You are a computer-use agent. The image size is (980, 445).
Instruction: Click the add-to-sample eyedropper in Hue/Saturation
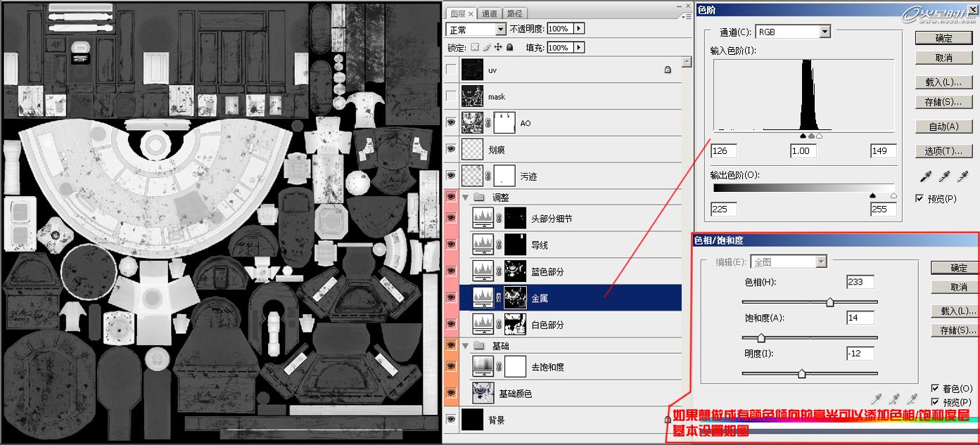coord(895,399)
